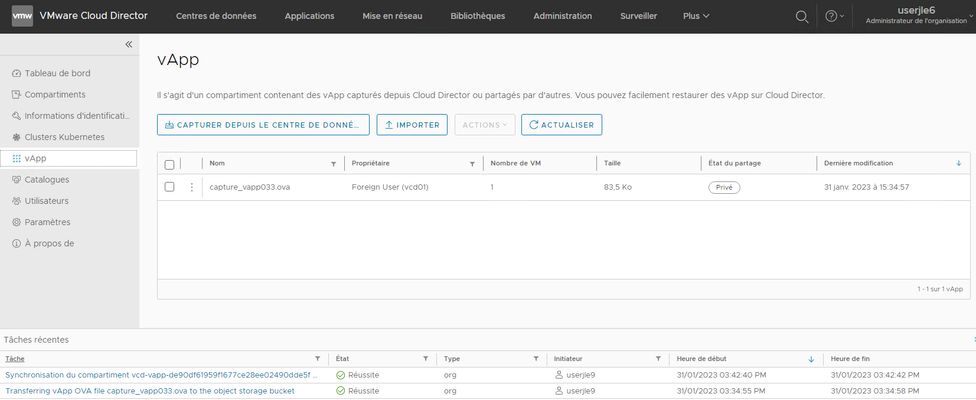
Task: Click the Tâche column header
Action: (15, 359)
